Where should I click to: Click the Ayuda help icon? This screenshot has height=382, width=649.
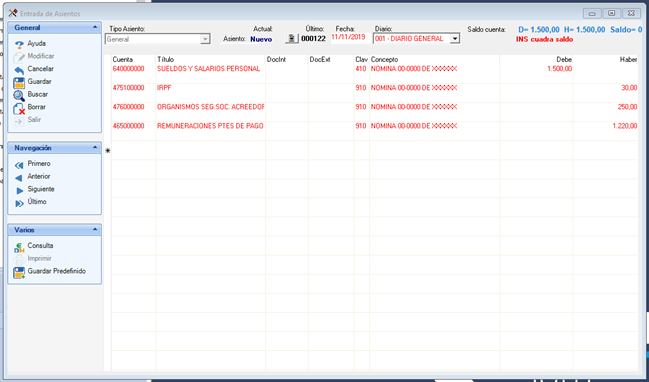coord(19,44)
